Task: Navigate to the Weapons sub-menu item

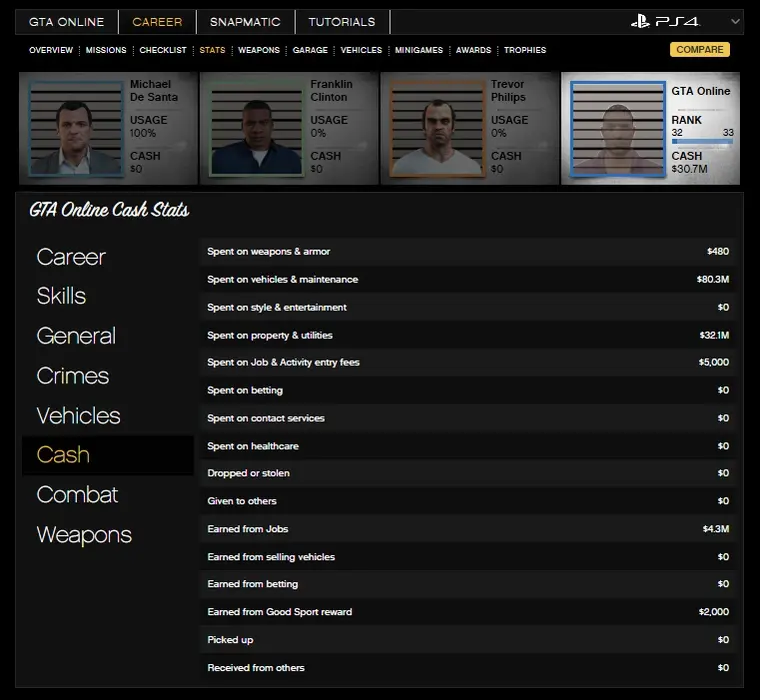Action: (x=259, y=50)
